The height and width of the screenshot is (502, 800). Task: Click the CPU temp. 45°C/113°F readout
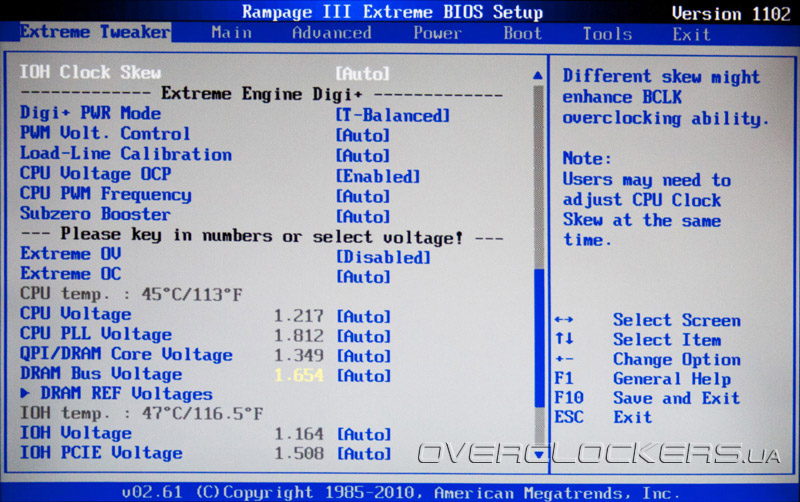[x=131, y=294]
